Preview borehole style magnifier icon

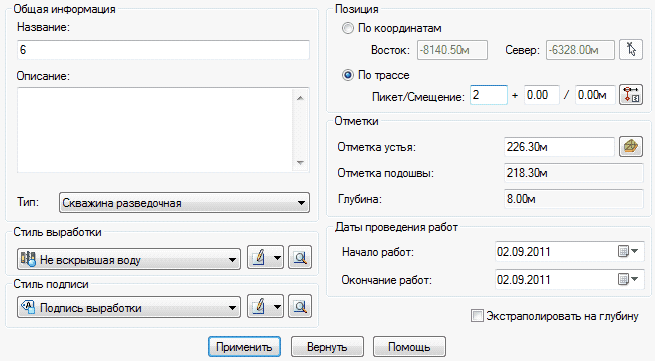(300, 257)
